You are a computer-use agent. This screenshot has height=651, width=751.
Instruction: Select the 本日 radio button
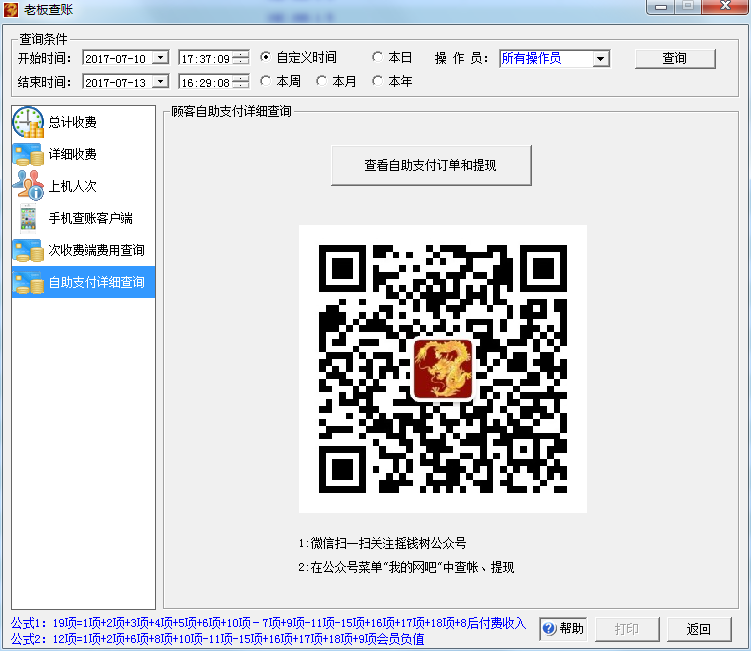377,57
